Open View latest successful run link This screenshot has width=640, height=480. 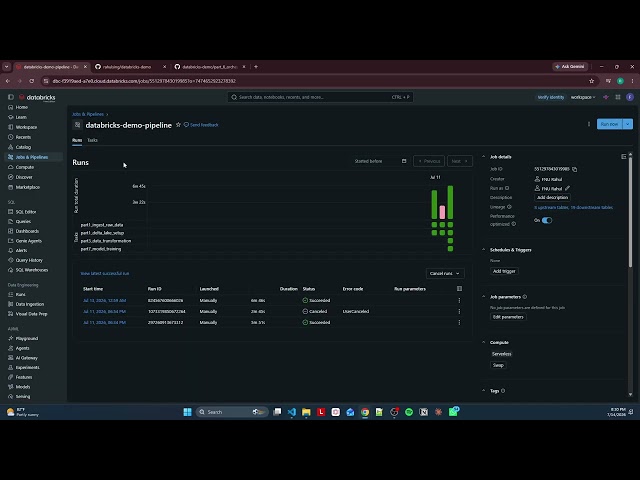click(x=105, y=273)
